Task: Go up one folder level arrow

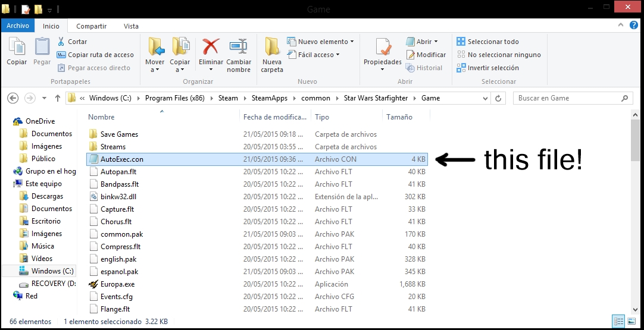Action: point(58,98)
